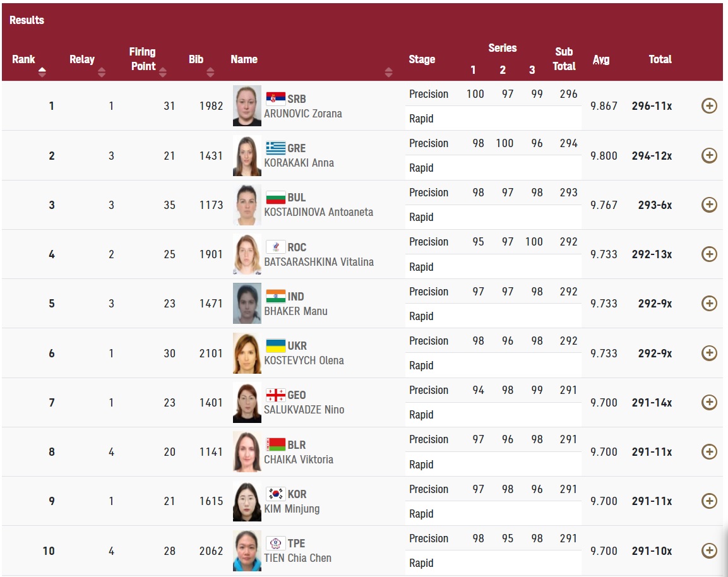Open athlete photo of KOSTEVYCH Olena
The height and width of the screenshot is (577, 728).
coord(247,353)
